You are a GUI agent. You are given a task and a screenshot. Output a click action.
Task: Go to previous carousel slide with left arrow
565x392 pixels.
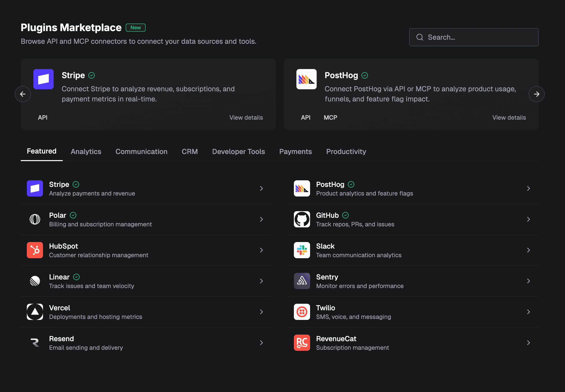click(23, 94)
